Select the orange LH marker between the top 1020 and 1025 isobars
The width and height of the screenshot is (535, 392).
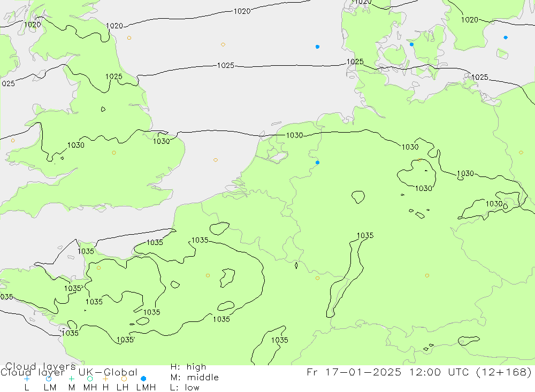(223, 45)
